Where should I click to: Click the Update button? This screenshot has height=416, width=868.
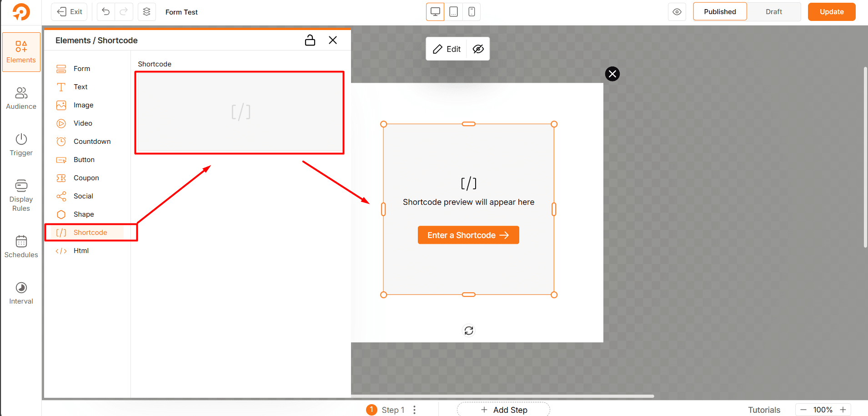point(832,12)
